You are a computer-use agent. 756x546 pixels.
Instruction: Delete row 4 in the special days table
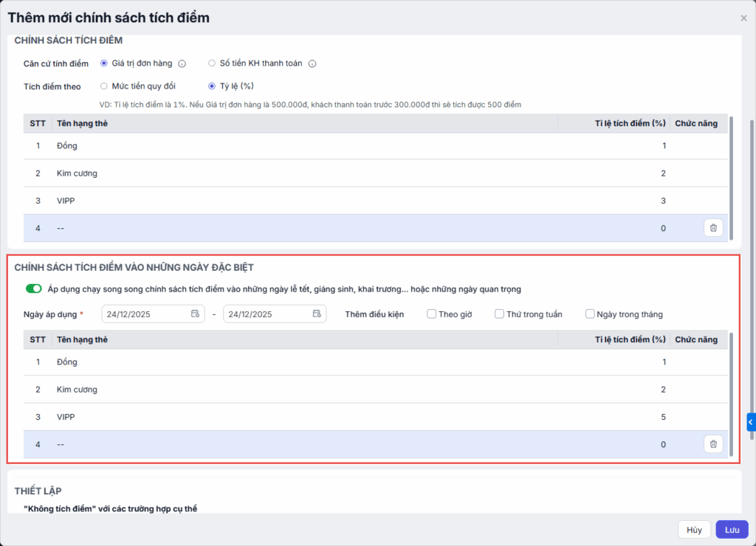pyautogui.click(x=713, y=444)
